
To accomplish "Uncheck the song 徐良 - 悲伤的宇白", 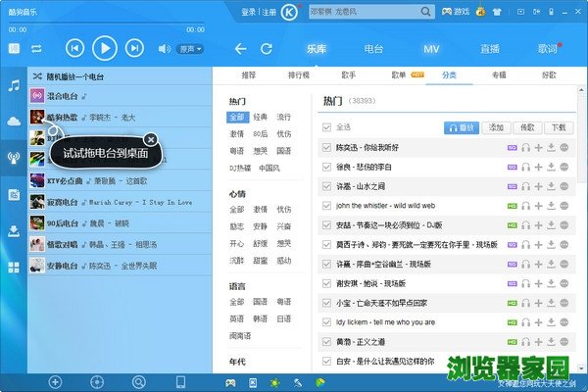I will pos(327,167).
